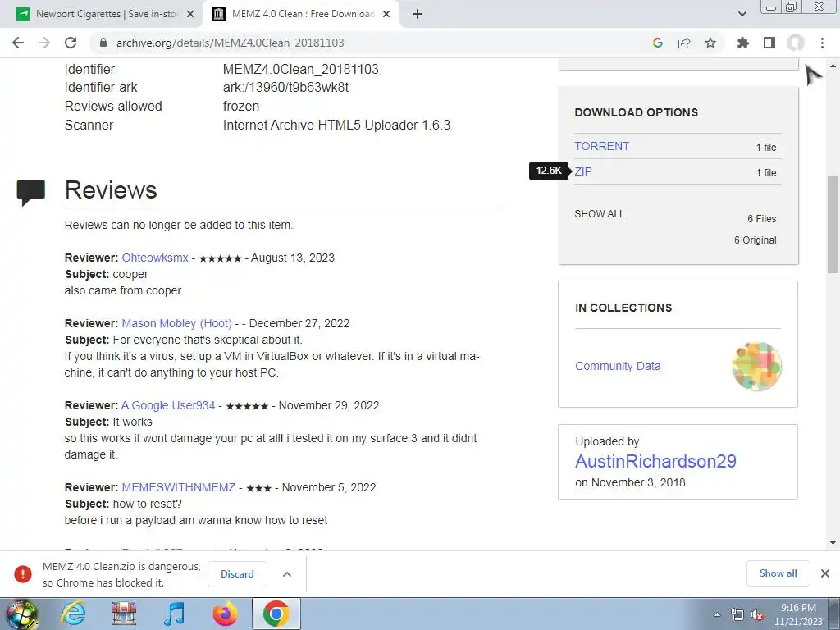Open reviewer Ohteowksmx profile

tap(155, 258)
